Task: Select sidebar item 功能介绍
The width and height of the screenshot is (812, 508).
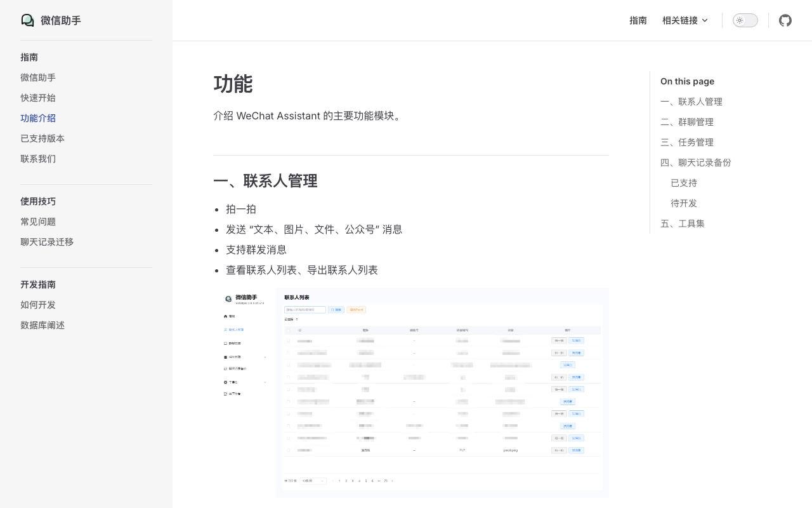Action: [x=38, y=118]
